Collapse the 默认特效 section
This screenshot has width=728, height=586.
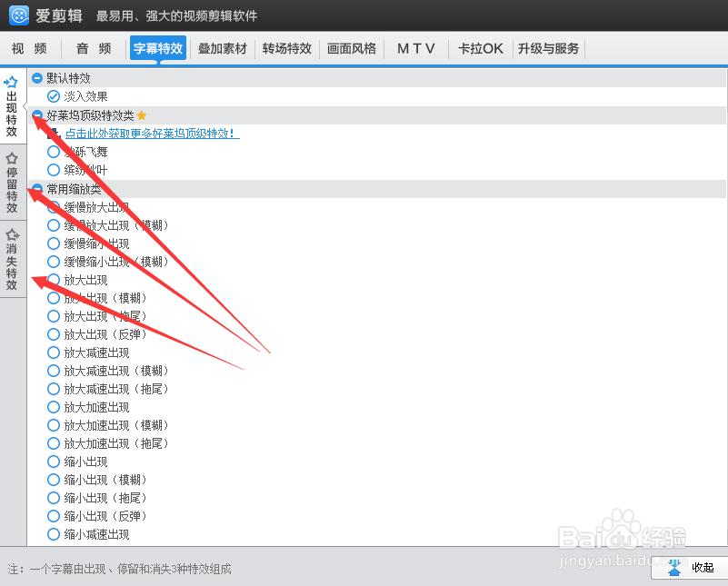[36, 78]
